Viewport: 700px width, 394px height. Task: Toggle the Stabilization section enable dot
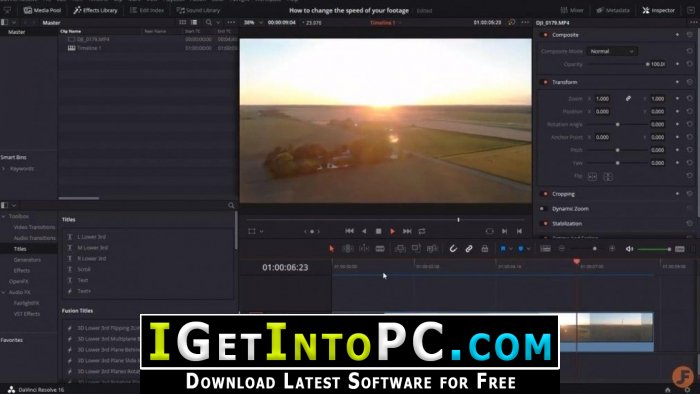[545, 224]
